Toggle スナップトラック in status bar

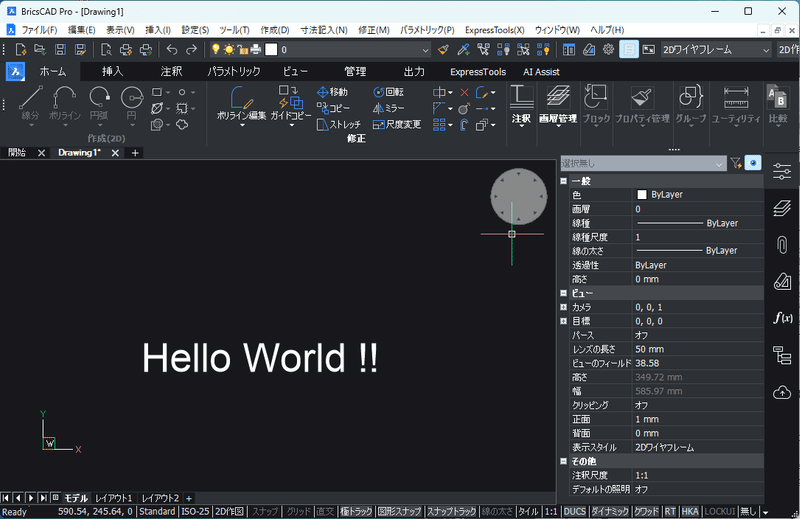[451, 511]
